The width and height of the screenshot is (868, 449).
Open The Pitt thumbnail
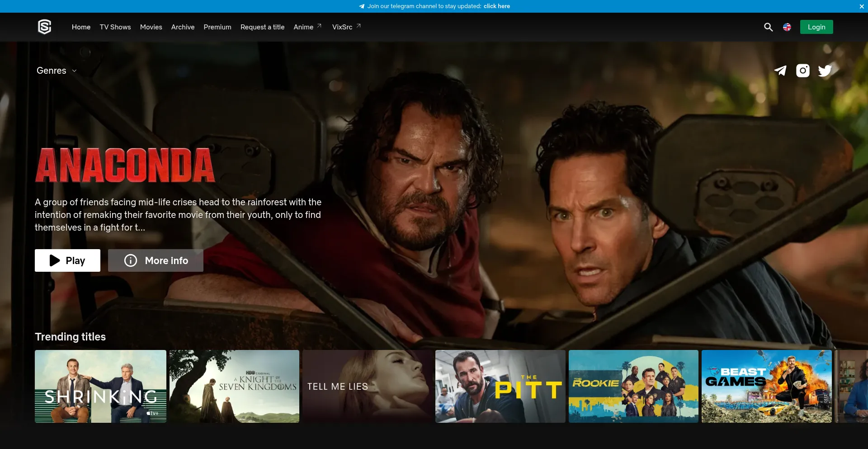click(500, 387)
